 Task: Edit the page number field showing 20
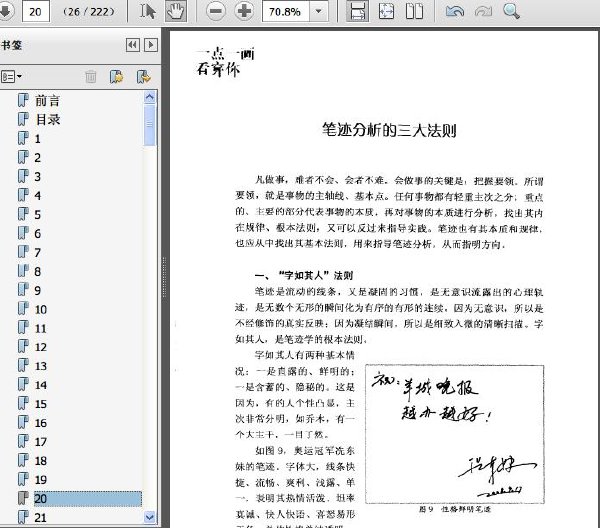pyautogui.click(x=36, y=12)
